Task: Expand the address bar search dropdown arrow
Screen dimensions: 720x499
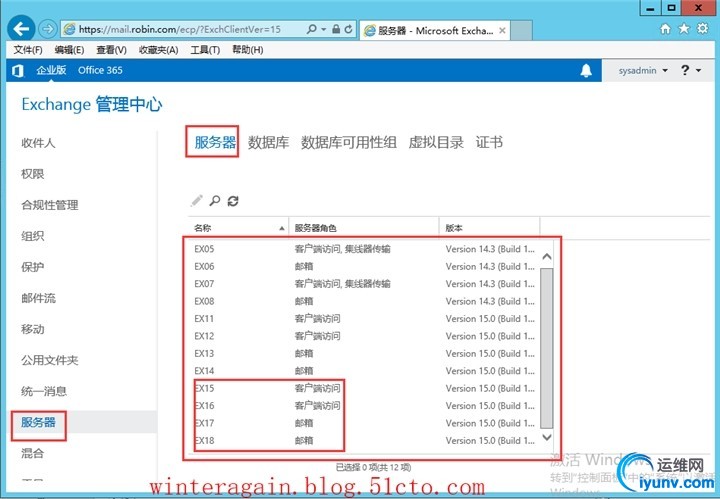Action: [324, 29]
